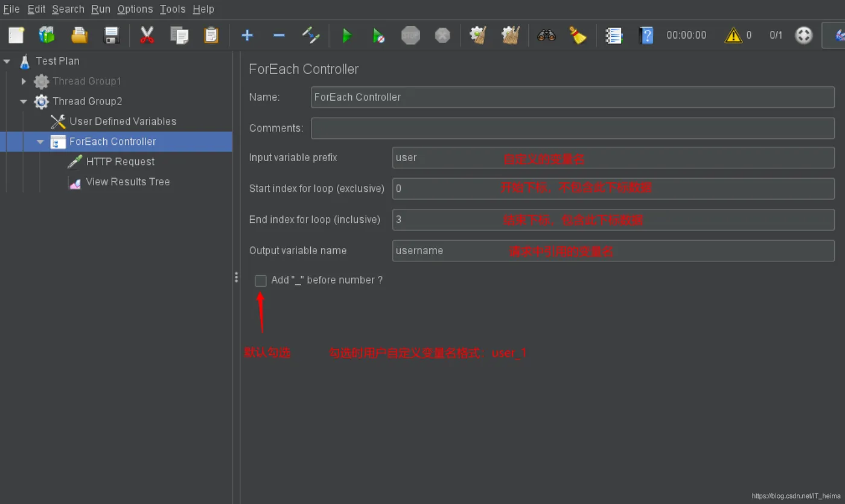
Task: Click the running threads indicator icon
Action: (x=804, y=36)
